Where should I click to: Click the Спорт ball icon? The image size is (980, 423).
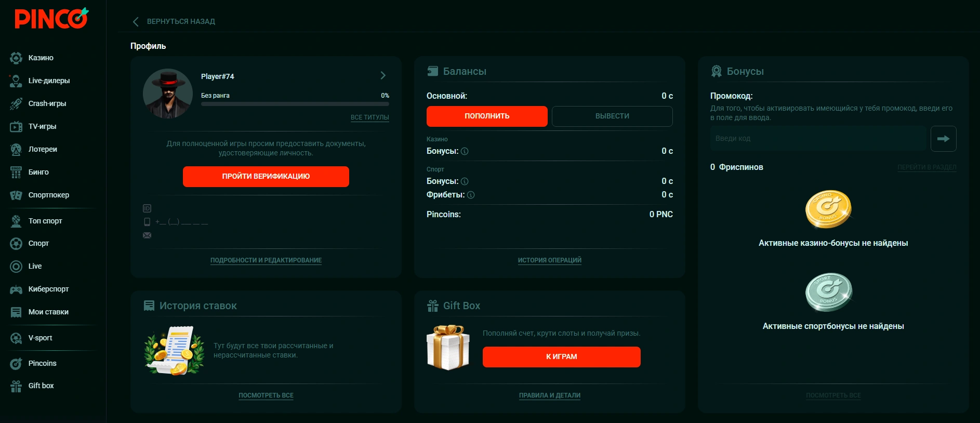16,243
